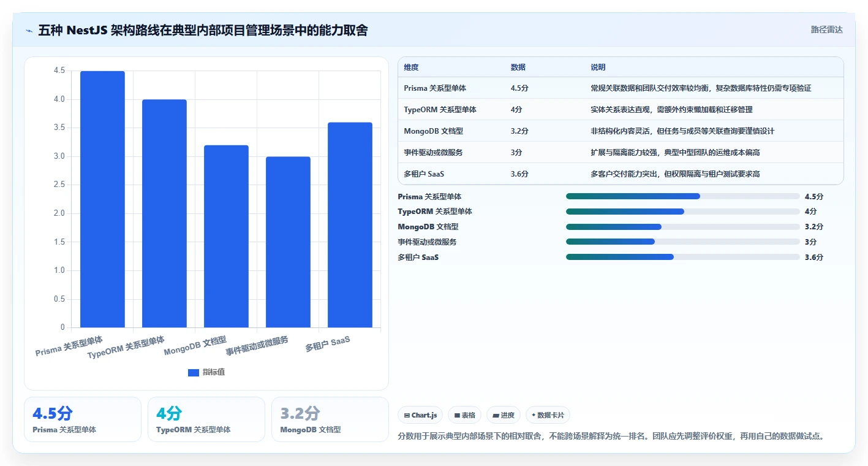868x466 pixels.
Task: Select the MongoDB 文档型 chart bar
Action: (226, 236)
